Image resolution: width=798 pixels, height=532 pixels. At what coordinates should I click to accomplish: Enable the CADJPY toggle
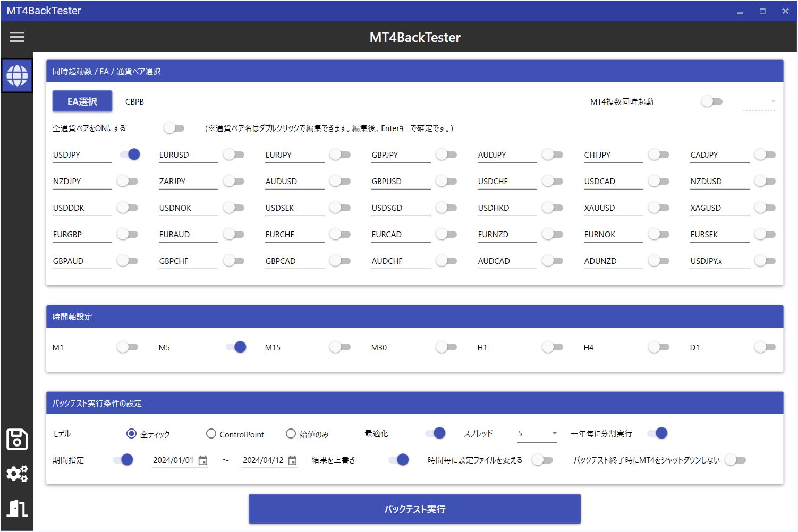(x=765, y=155)
